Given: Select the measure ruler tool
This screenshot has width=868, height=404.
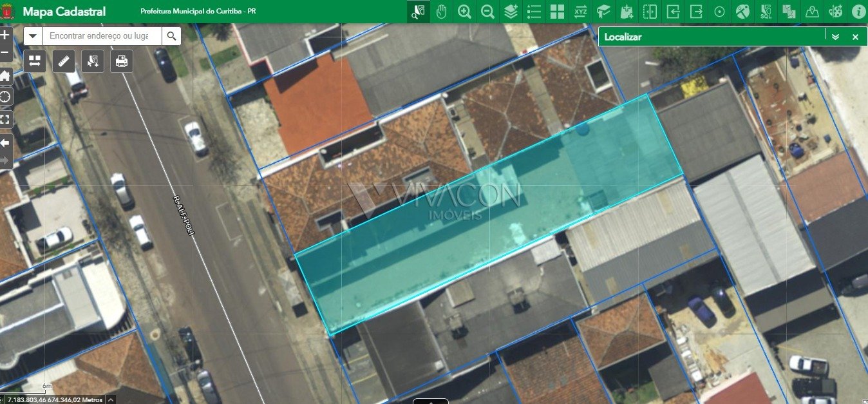Looking at the screenshot, I should [x=64, y=61].
